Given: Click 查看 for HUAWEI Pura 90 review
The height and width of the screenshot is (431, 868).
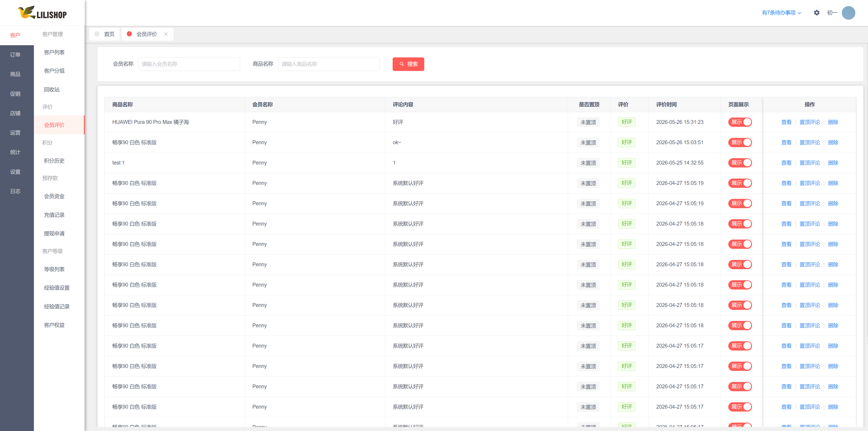Looking at the screenshot, I should pyautogui.click(x=786, y=122).
